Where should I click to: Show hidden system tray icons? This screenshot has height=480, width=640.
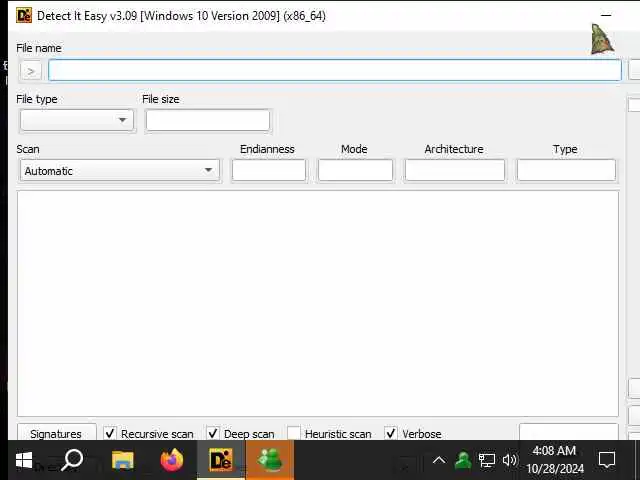[x=439, y=461]
